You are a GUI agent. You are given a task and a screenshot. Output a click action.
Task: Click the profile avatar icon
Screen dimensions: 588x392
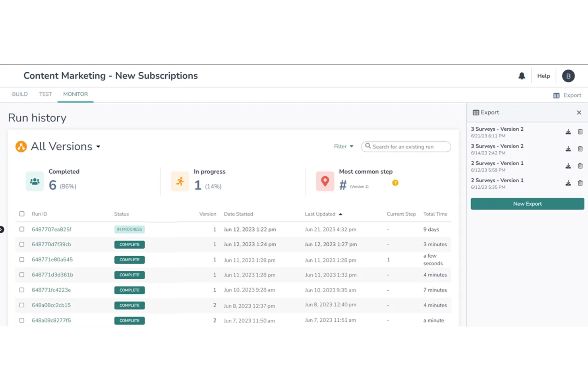(568, 75)
